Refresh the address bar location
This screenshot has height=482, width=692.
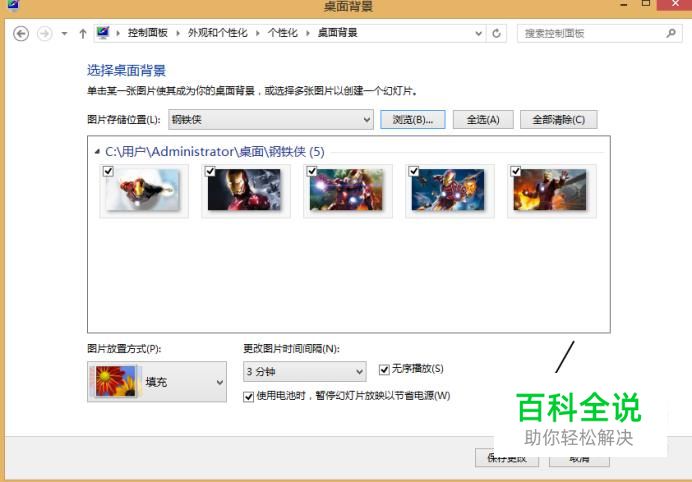pyautogui.click(x=496, y=34)
